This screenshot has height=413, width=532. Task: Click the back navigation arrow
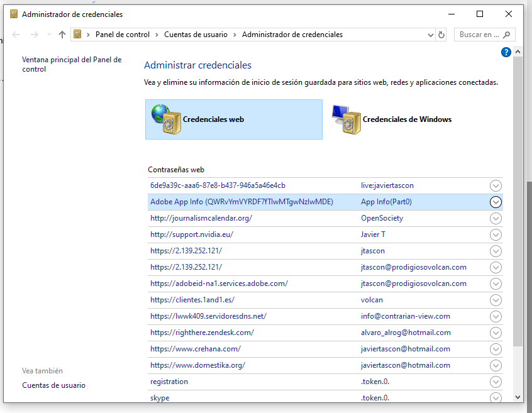click(x=15, y=34)
